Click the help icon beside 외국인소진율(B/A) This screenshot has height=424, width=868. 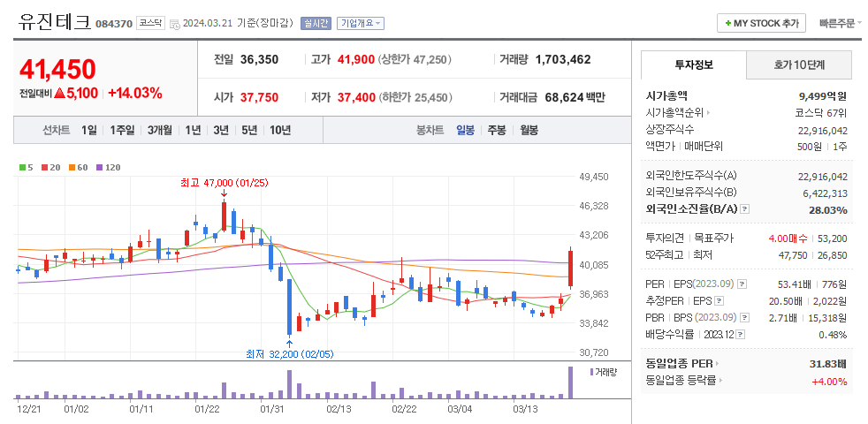click(x=744, y=209)
